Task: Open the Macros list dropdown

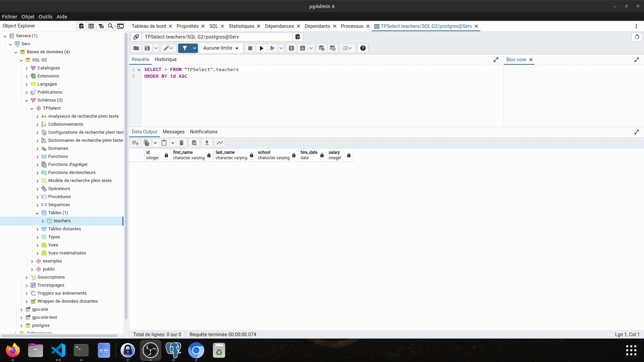Action: click(x=347, y=48)
